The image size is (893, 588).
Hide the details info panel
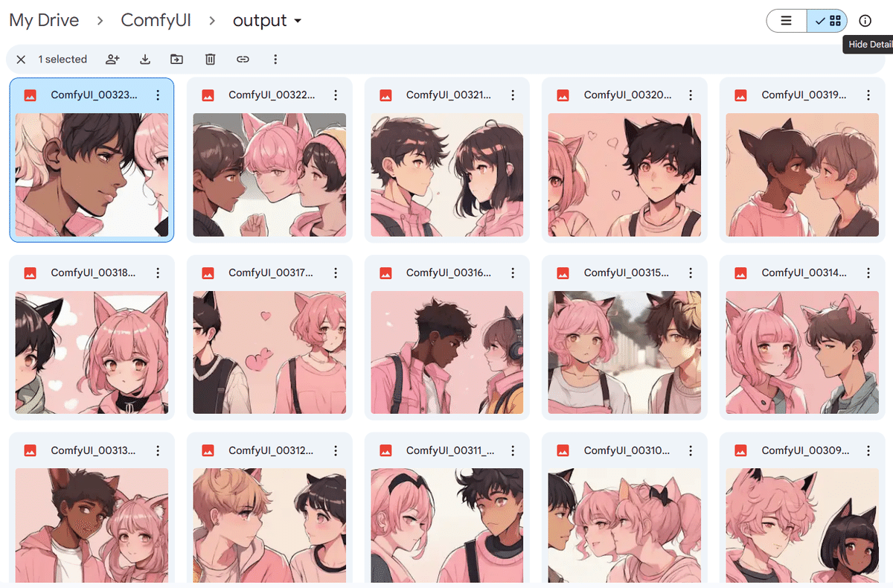click(x=865, y=21)
